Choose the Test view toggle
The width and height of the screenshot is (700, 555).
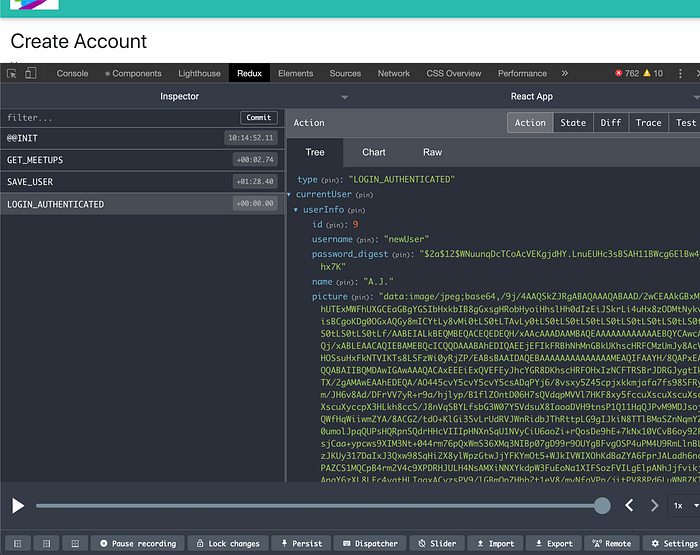[685, 123]
